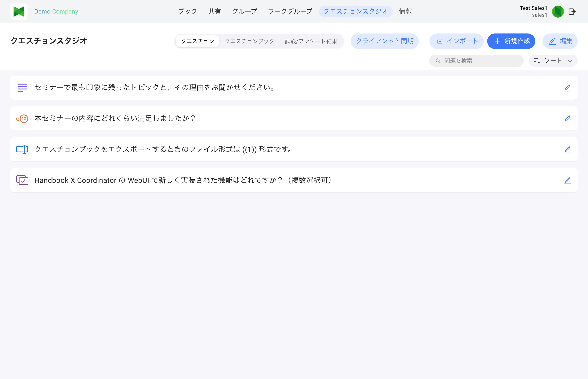Click the sort order icon
Image resolution: width=588 pixels, height=379 pixels.
point(537,61)
